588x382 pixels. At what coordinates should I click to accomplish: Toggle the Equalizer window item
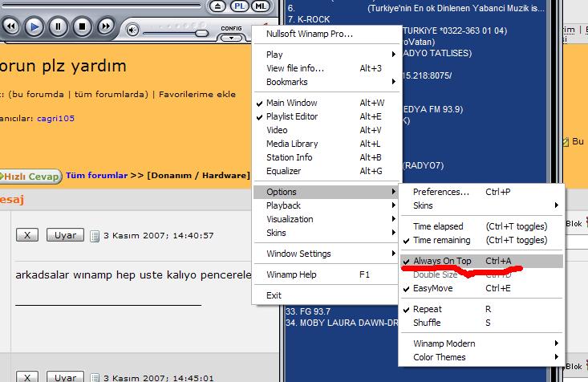click(326, 171)
